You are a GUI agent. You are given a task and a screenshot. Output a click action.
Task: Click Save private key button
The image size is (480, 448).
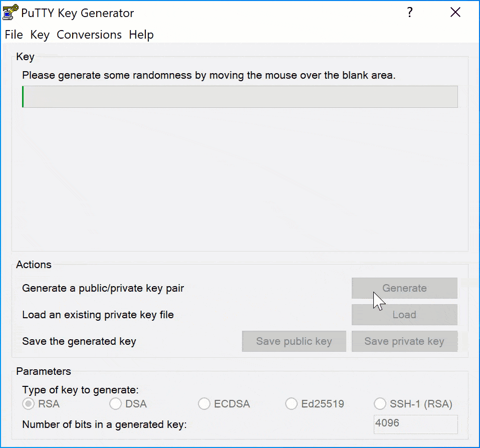(x=404, y=341)
